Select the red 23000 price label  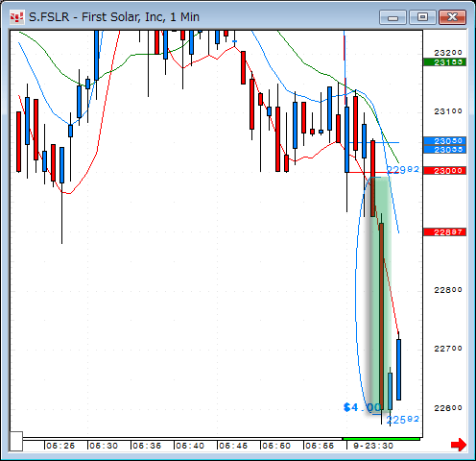click(x=444, y=171)
